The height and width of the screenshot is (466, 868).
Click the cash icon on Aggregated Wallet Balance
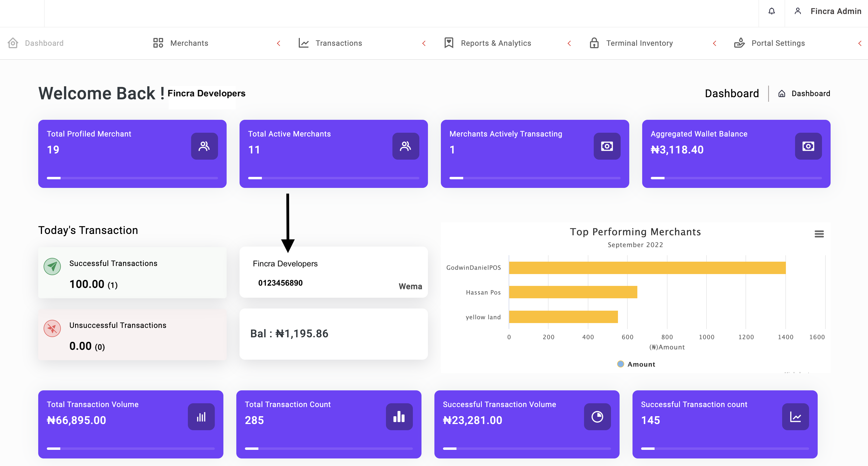[x=808, y=146]
